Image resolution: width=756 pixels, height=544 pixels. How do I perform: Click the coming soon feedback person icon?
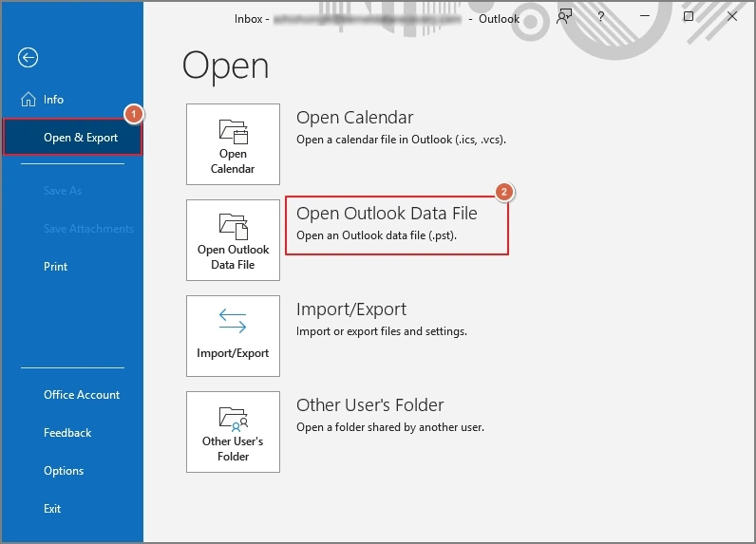click(x=564, y=17)
